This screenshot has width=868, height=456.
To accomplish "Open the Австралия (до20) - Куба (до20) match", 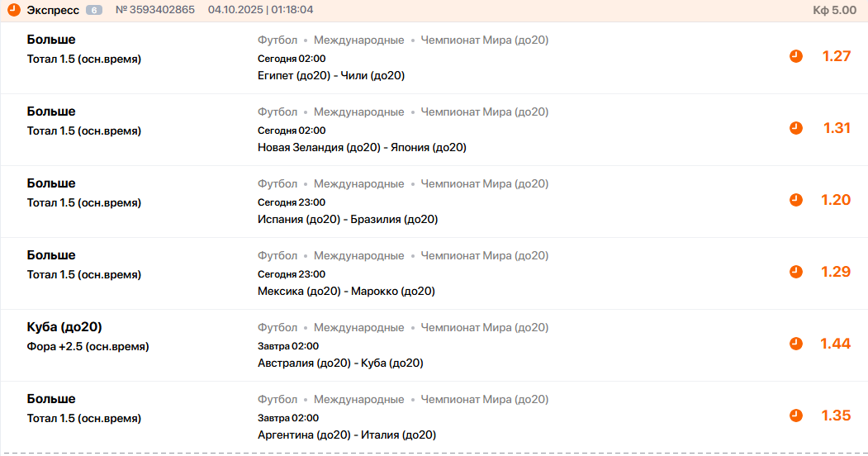I will pyautogui.click(x=340, y=363).
